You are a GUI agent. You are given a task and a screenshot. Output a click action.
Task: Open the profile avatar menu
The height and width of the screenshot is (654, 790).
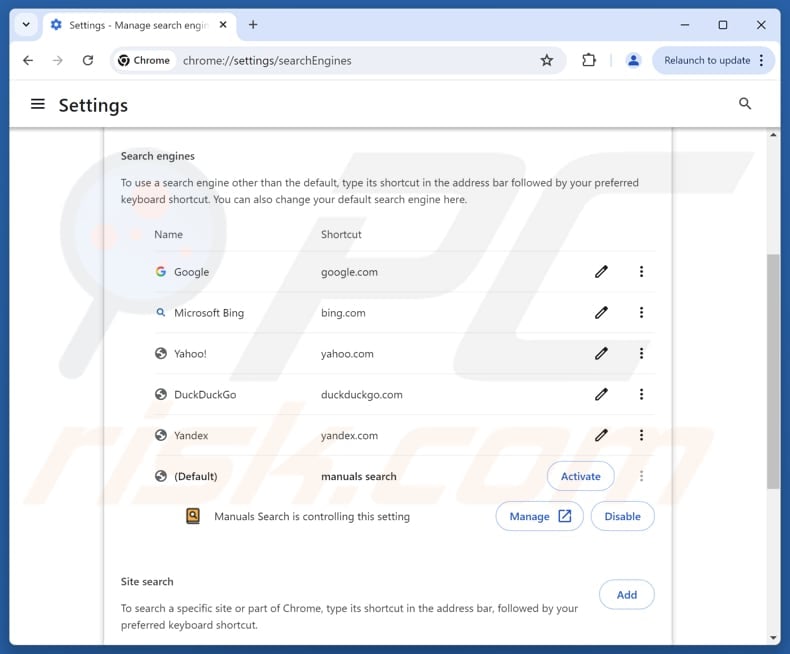[633, 60]
